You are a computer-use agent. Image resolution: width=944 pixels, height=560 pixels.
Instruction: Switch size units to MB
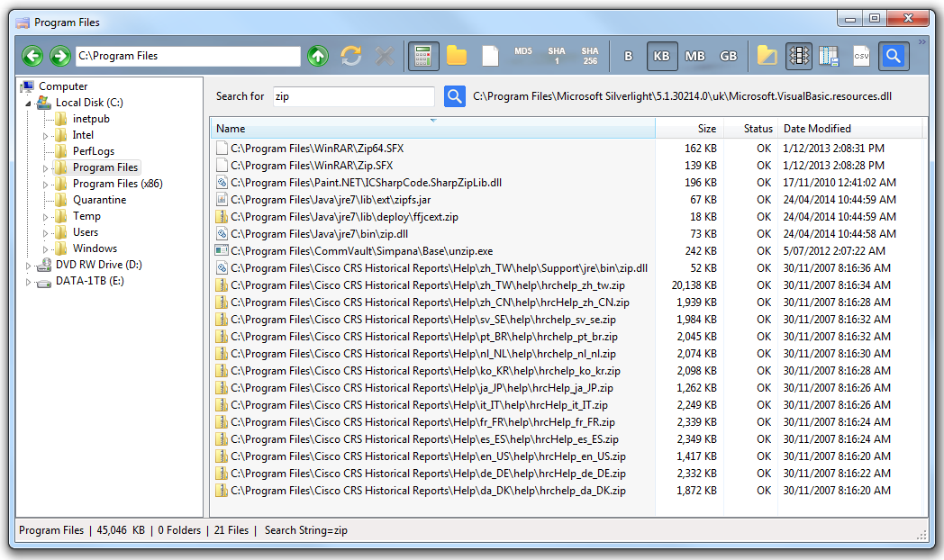pyautogui.click(x=694, y=55)
